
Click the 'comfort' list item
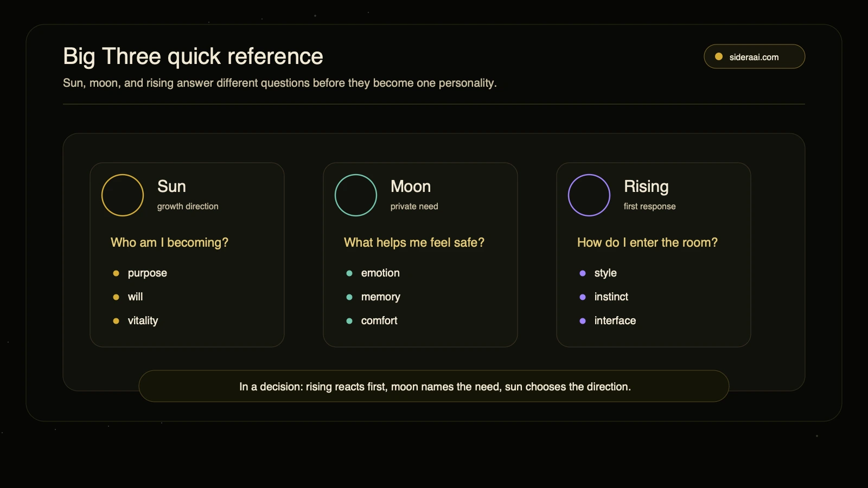[379, 320]
